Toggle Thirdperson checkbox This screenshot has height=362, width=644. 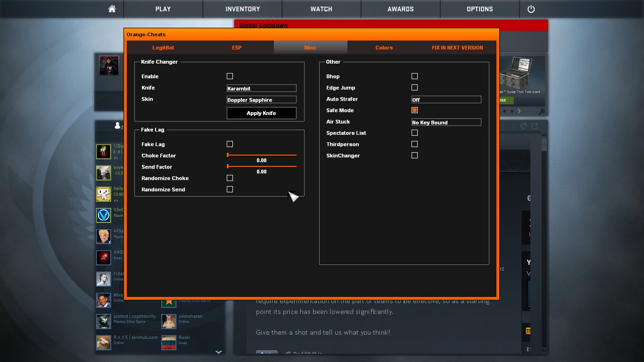coord(414,144)
